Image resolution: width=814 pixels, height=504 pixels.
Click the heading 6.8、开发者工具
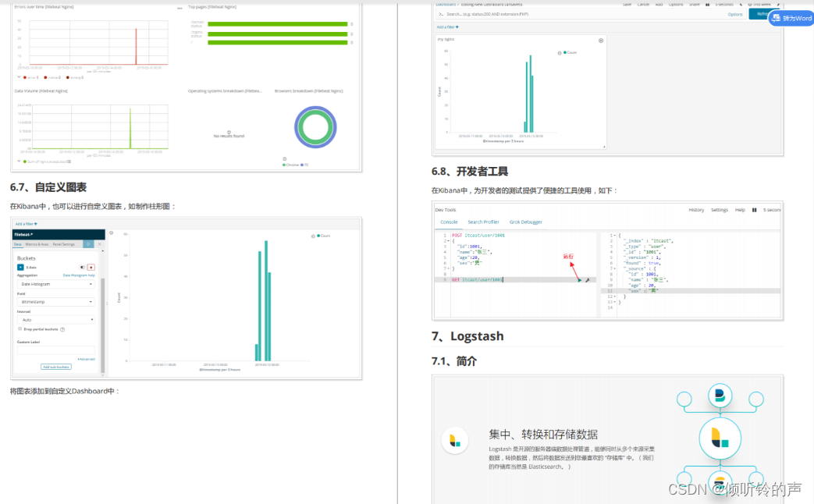(469, 172)
